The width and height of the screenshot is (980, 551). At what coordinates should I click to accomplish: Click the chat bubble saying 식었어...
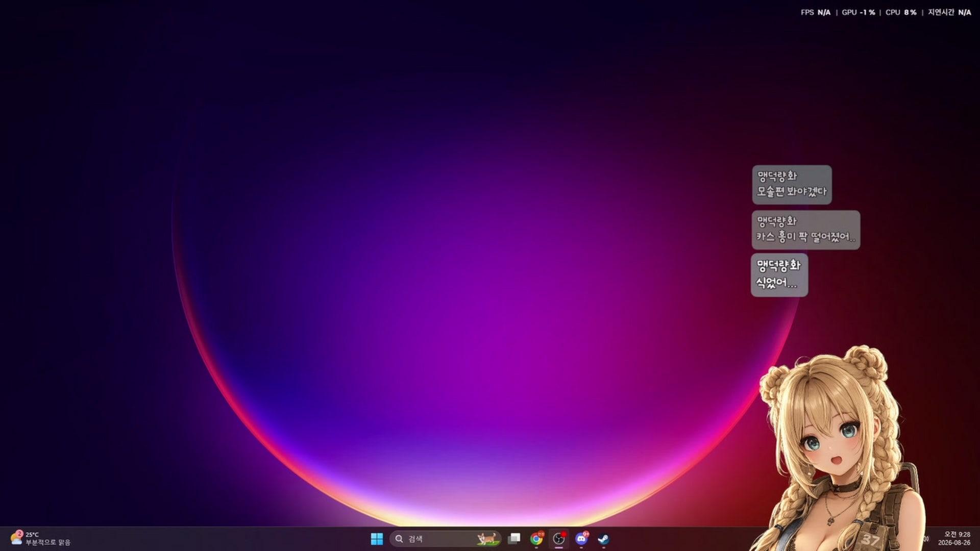[x=779, y=275]
